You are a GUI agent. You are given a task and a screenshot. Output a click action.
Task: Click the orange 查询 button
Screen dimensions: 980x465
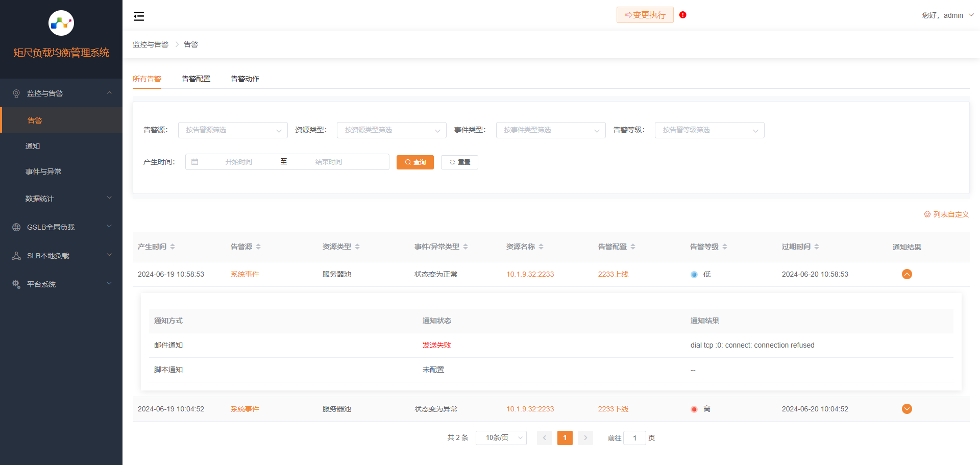point(415,162)
